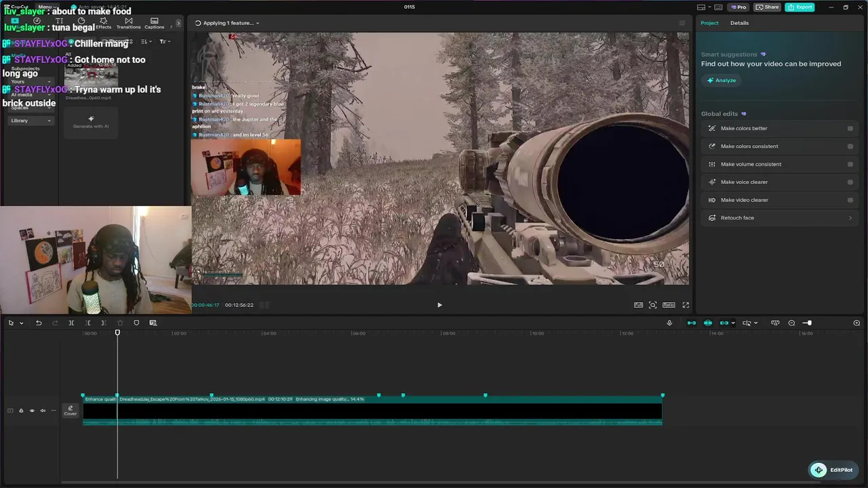Expand the toolbar overflow arrow
This screenshot has height=488, width=868.
178,23
